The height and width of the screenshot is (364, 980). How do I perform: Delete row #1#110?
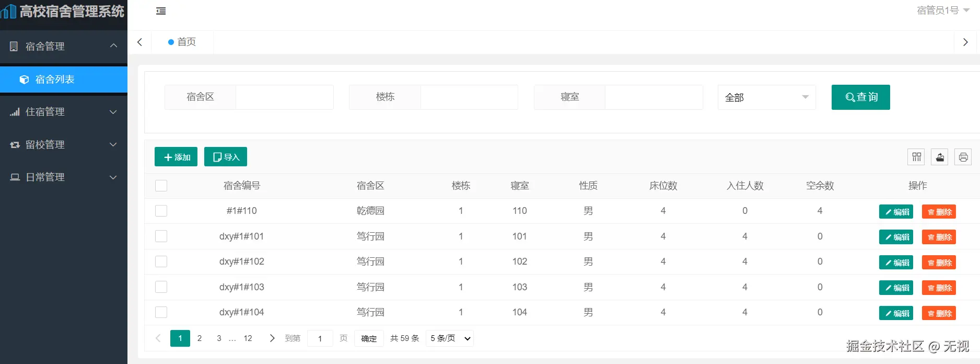coord(939,212)
